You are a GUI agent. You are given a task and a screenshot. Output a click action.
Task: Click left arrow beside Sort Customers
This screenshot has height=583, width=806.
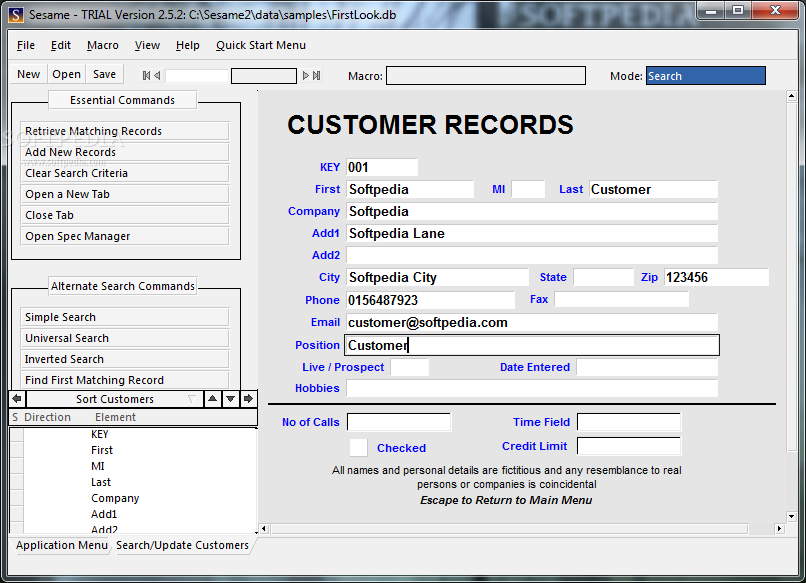(17, 399)
